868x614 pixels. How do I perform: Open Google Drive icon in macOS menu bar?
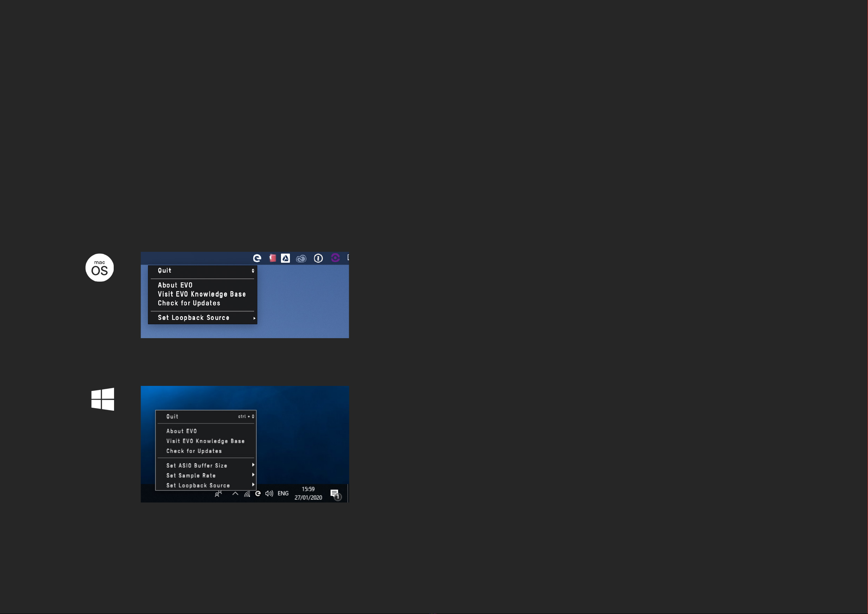(285, 258)
